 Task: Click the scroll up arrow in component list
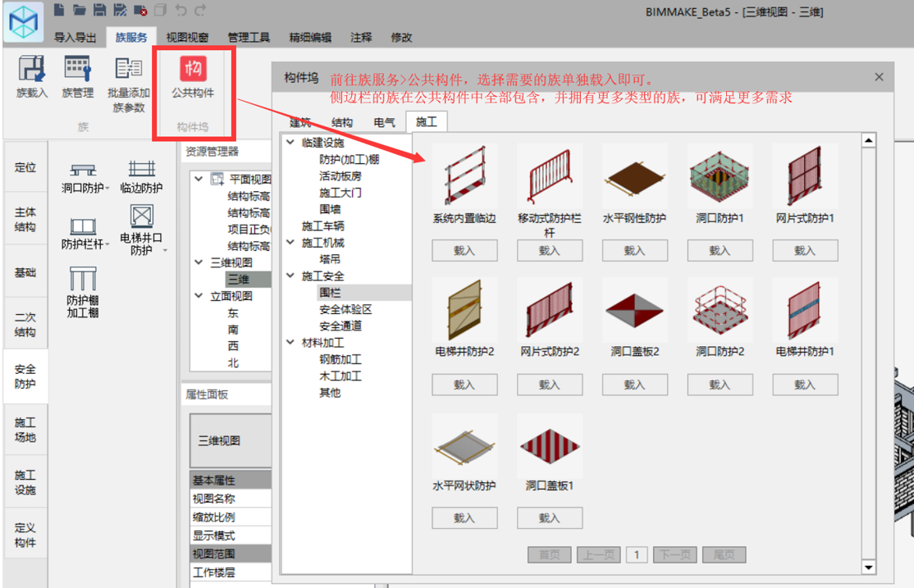tap(869, 140)
